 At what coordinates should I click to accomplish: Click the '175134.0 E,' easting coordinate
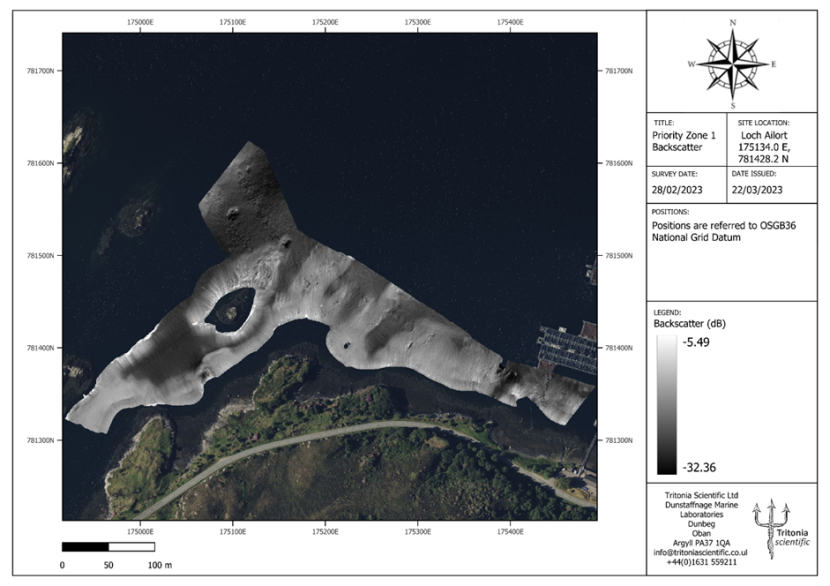pos(764,147)
